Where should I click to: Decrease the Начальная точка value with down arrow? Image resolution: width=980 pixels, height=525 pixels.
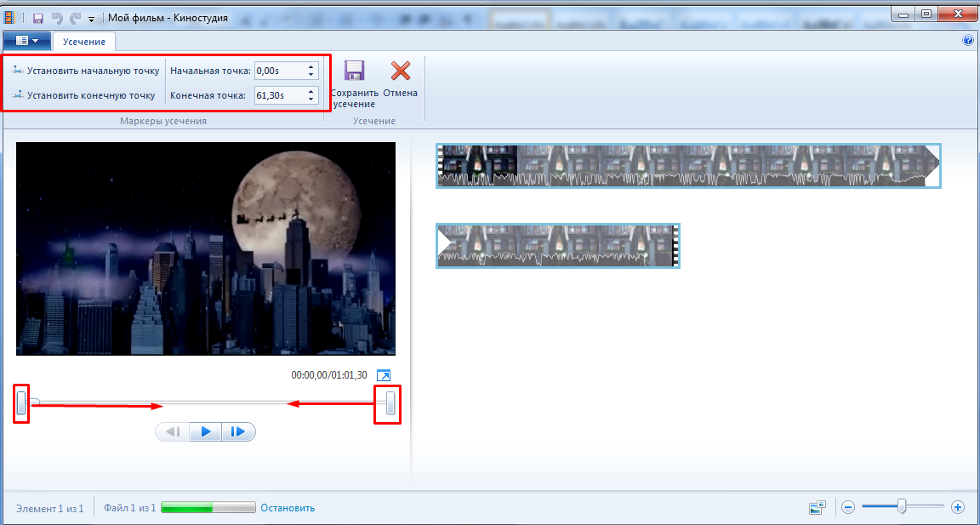(x=311, y=75)
